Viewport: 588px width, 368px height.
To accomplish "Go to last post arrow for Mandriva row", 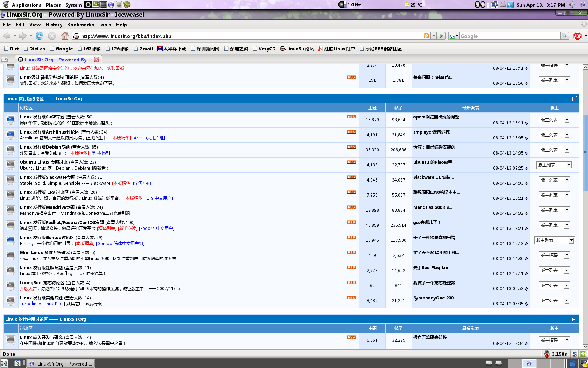I will [x=526, y=213].
